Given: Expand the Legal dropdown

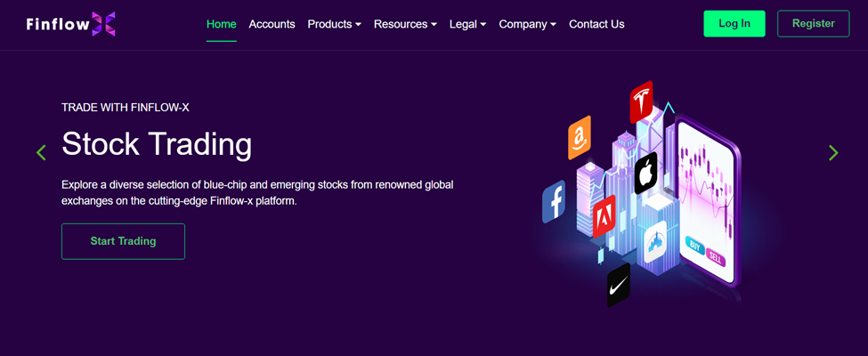Looking at the screenshot, I should point(467,24).
